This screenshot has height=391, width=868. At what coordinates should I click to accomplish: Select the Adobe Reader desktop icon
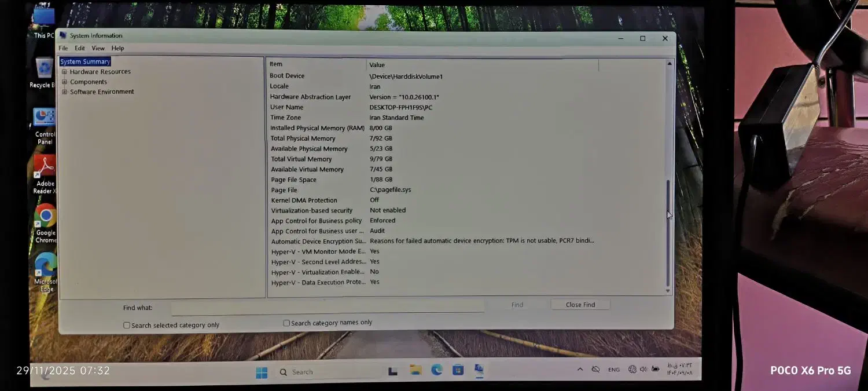(45, 168)
